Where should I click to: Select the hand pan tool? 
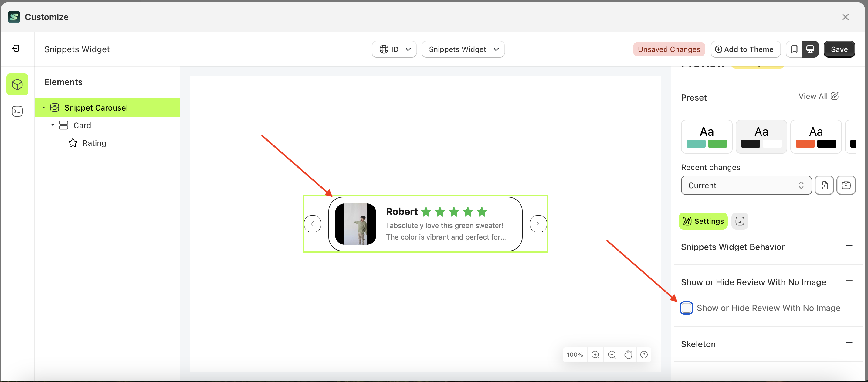628,355
